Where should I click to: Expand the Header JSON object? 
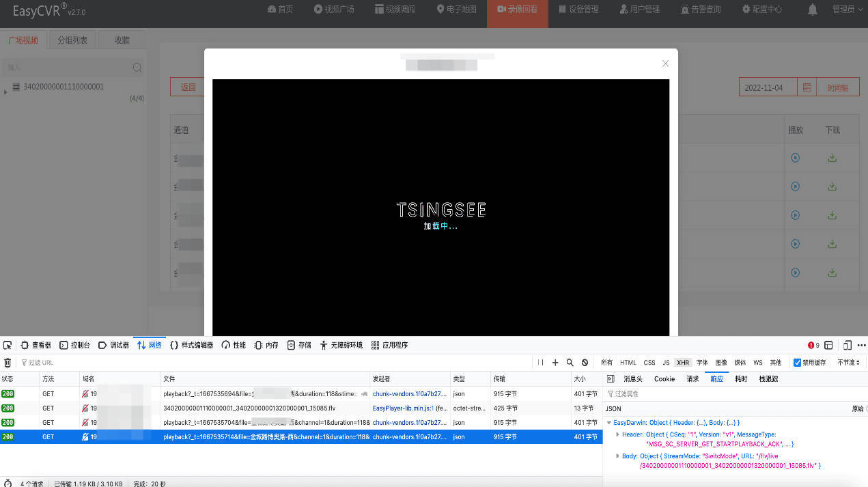(x=618, y=434)
